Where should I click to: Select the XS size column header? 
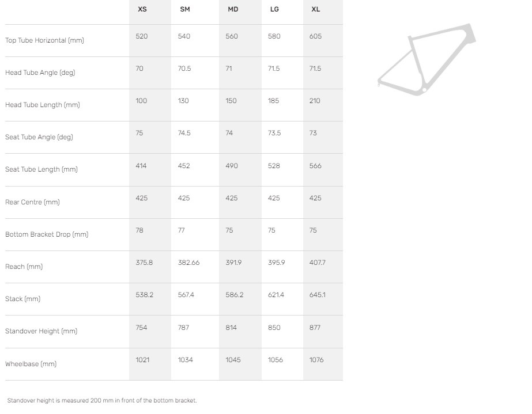[142, 10]
